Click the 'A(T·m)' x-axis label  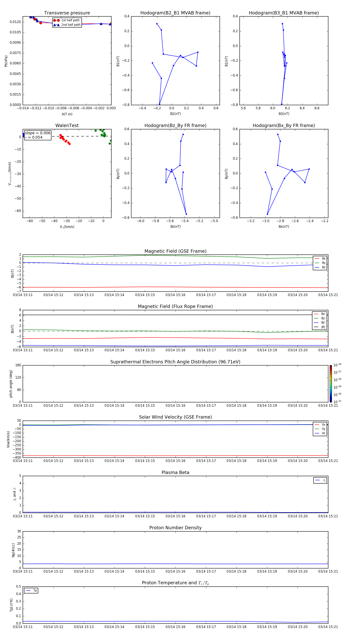[x=67, y=114]
